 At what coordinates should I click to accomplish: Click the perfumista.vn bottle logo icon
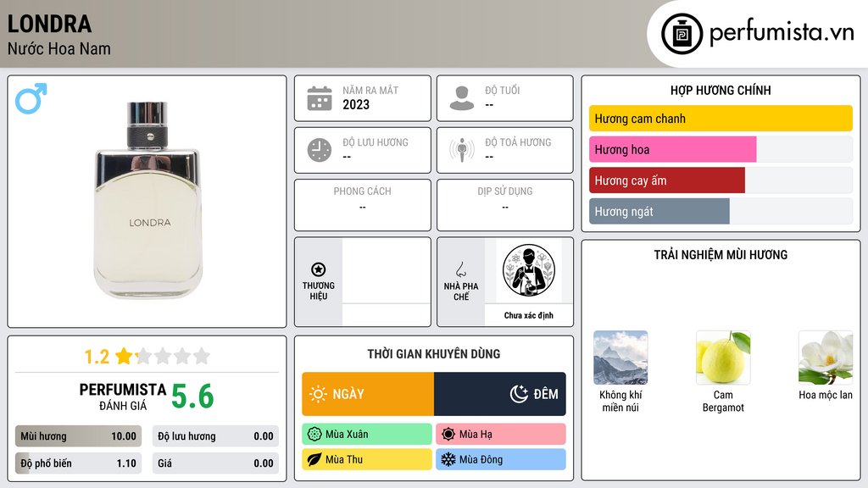click(x=682, y=34)
